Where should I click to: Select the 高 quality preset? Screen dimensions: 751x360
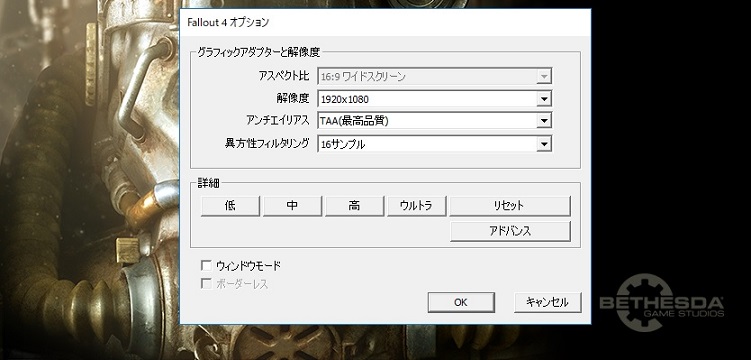point(354,206)
